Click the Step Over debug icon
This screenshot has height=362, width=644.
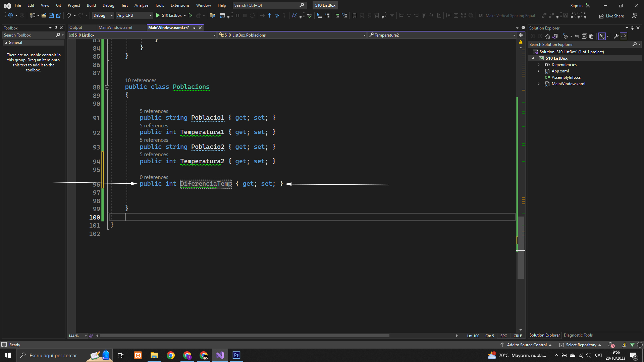pyautogui.click(x=277, y=15)
